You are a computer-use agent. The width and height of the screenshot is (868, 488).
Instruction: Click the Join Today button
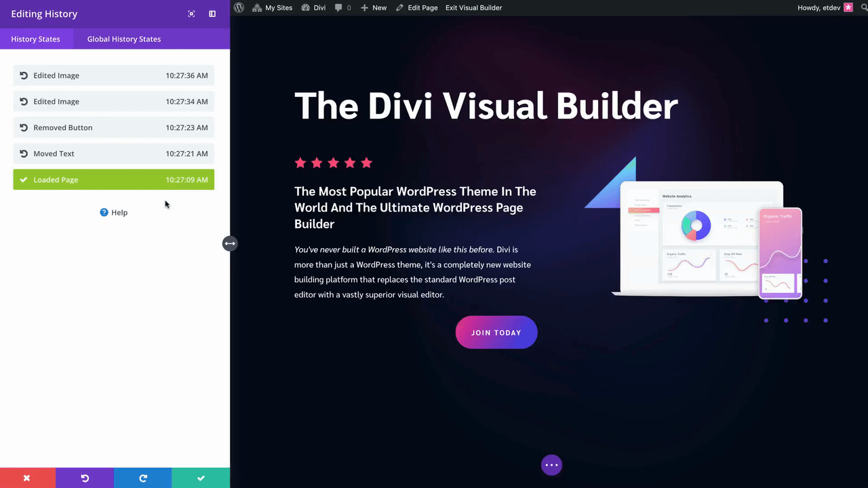click(x=496, y=333)
